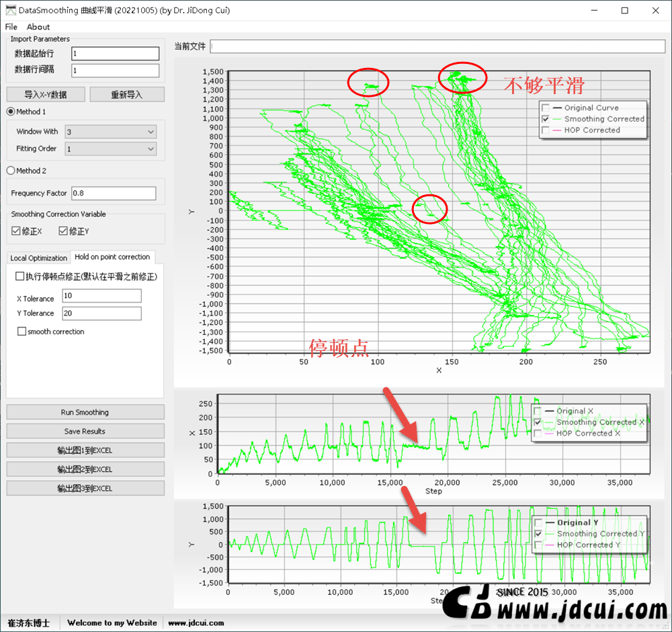Toggle Smoothing Corrected curve in top legend

click(546, 119)
